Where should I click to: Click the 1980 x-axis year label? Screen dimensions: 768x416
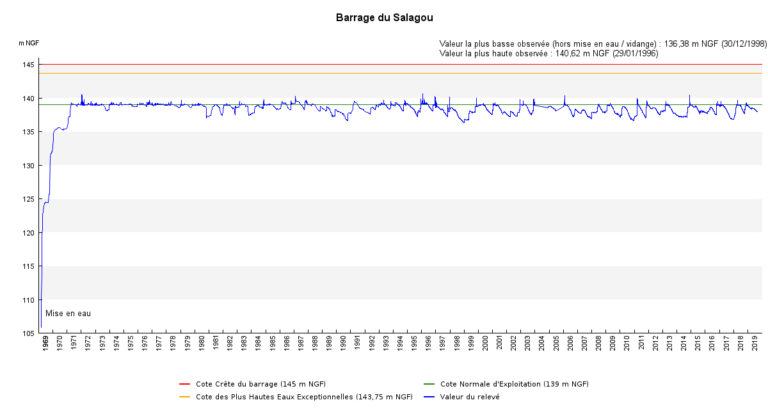201,343
